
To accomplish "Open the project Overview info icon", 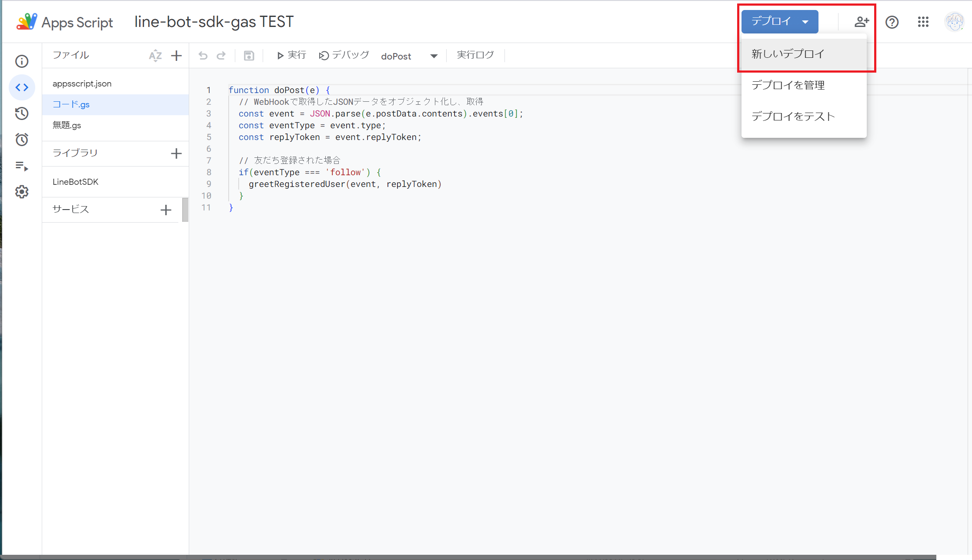I will pyautogui.click(x=22, y=61).
